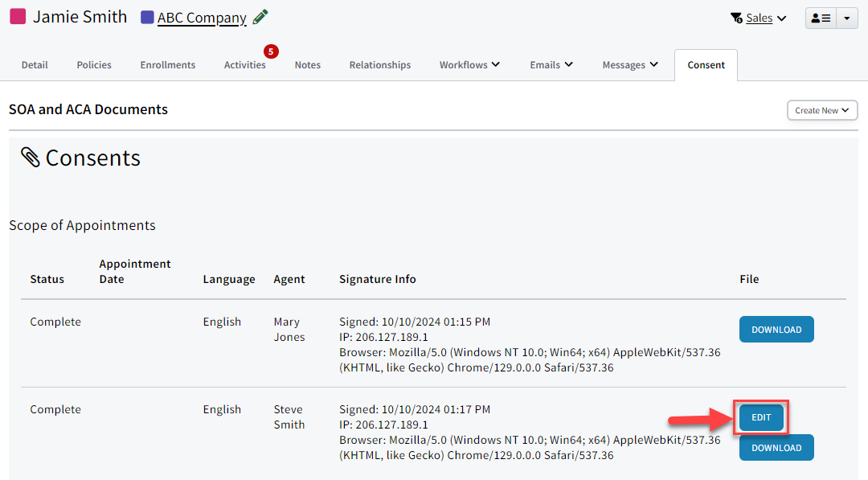Click the Notes tab label
The image size is (868, 480).
tap(308, 64)
